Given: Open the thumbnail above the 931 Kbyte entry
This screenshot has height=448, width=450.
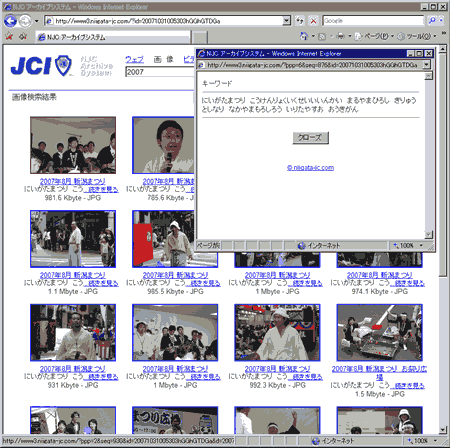Looking at the screenshot, I should click(x=73, y=332).
